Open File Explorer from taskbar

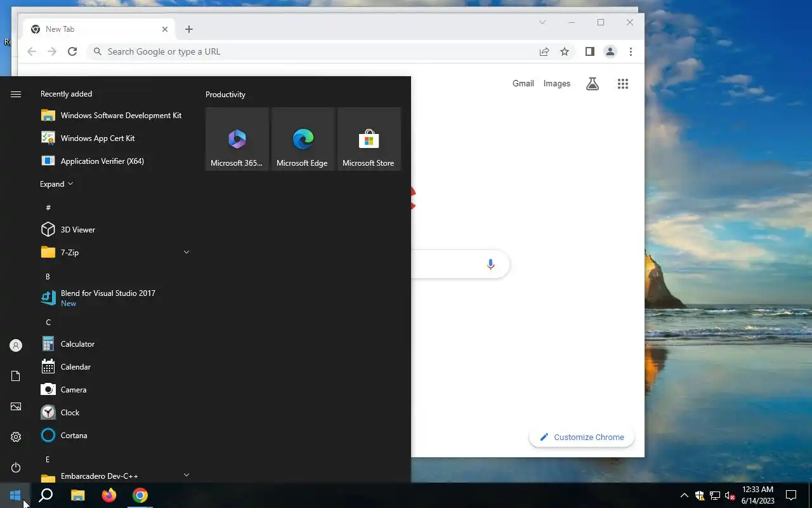point(77,495)
